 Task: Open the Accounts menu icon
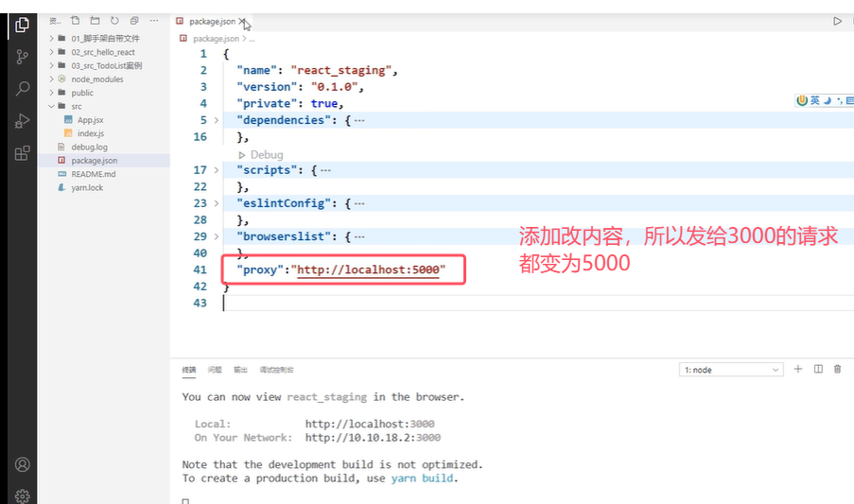click(x=23, y=464)
